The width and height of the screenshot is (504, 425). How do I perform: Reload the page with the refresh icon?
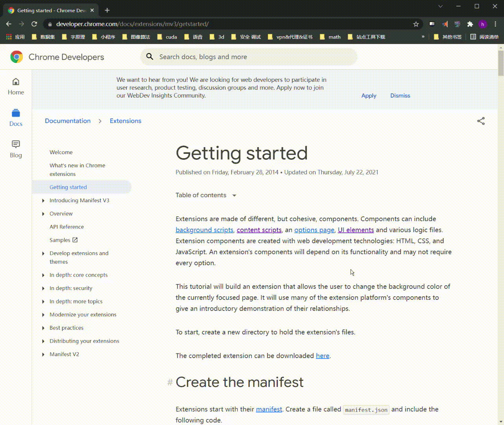[34, 24]
